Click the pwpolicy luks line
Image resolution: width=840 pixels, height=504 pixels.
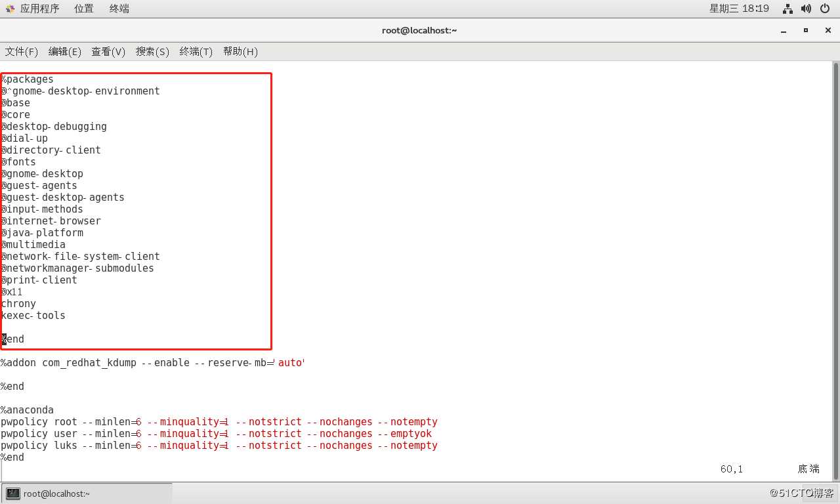pyautogui.click(x=219, y=446)
